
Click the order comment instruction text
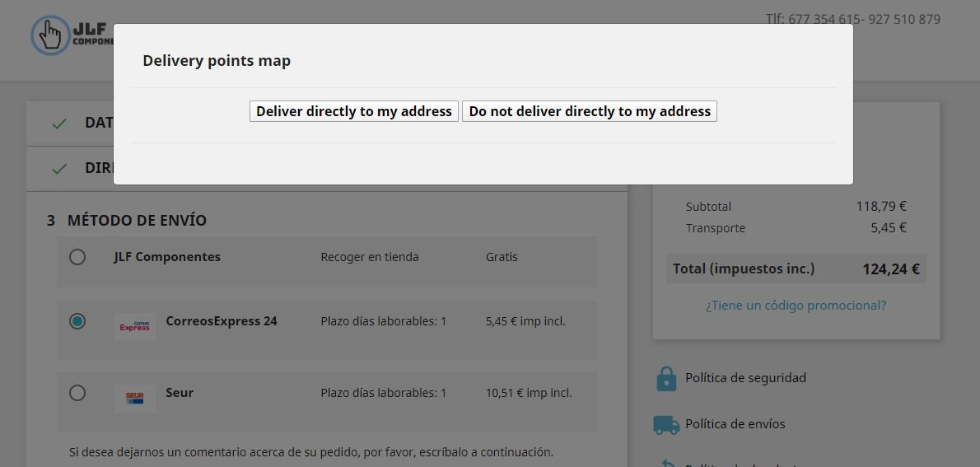coord(311,452)
